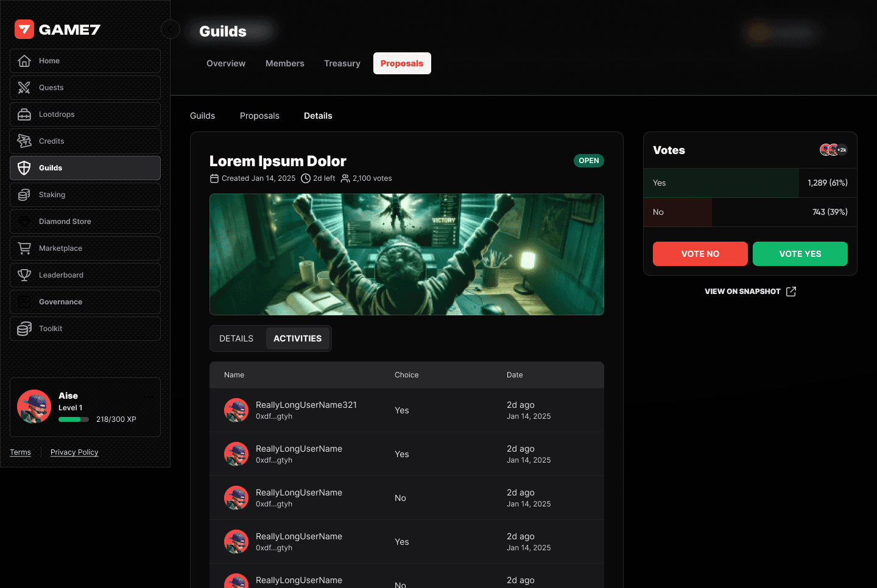Click the ReallyLongUserName321 username

(306, 405)
